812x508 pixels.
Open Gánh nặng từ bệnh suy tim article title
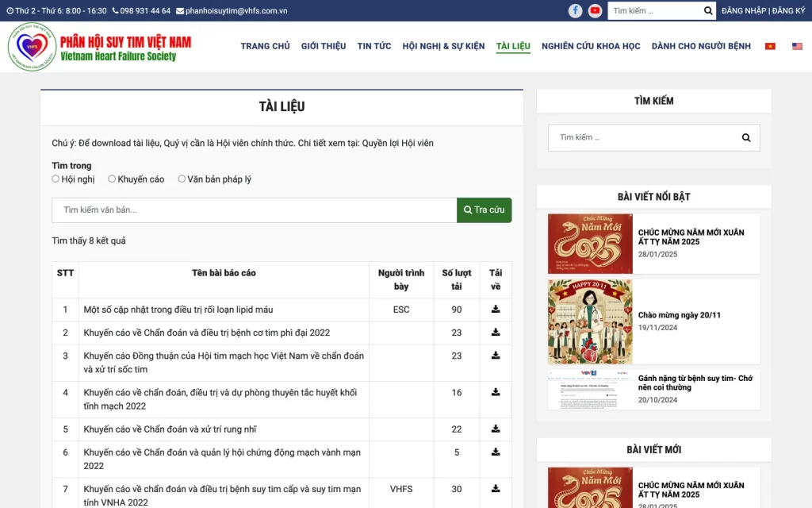pos(695,383)
